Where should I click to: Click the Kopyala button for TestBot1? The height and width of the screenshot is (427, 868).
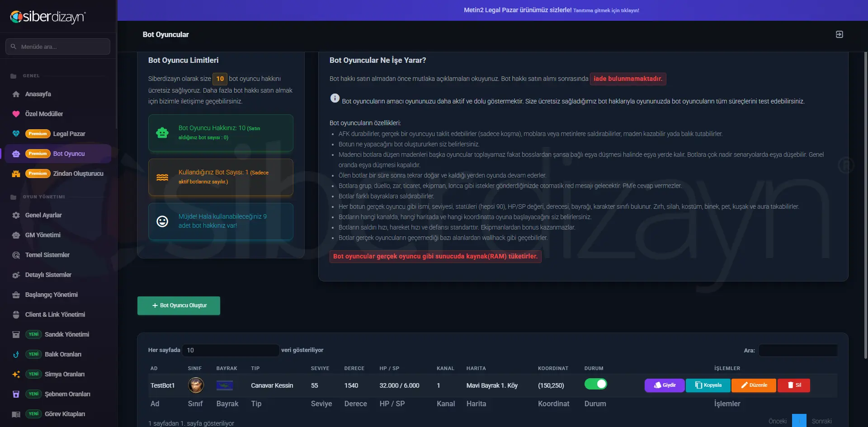point(708,385)
